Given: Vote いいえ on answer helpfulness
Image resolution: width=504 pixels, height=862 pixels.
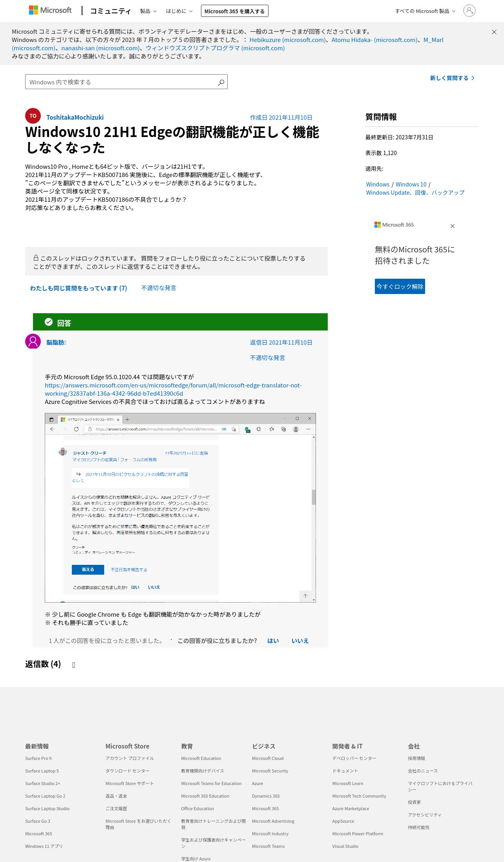Looking at the screenshot, I should click(x=300, y=641).
